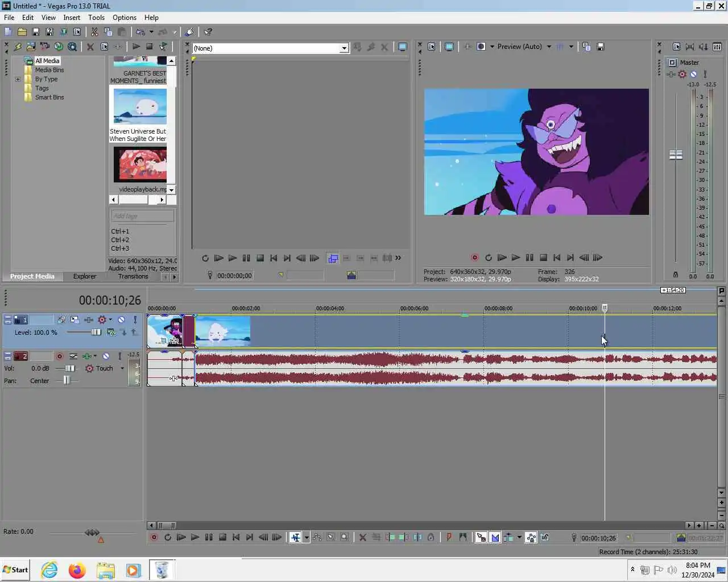Click Import Media in Project Media toolbar
The image size is (728, 582).
[18, 47]
